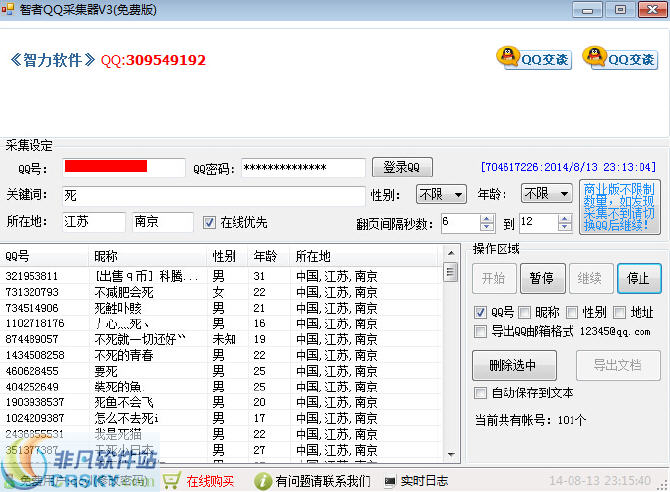The height and width of the screenshot is (492, 670).
Task: Select row with QQ 1102718176
Action: click(x=221, y=324)
